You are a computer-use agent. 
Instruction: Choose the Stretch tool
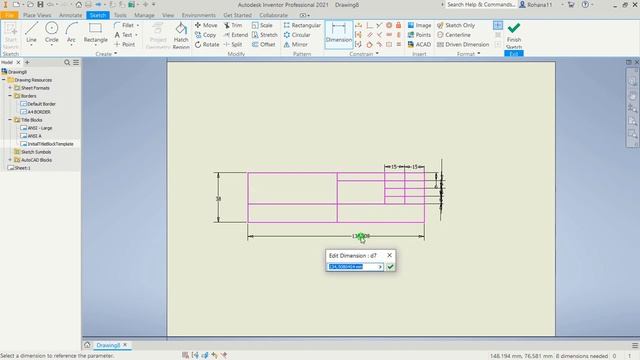264,35
